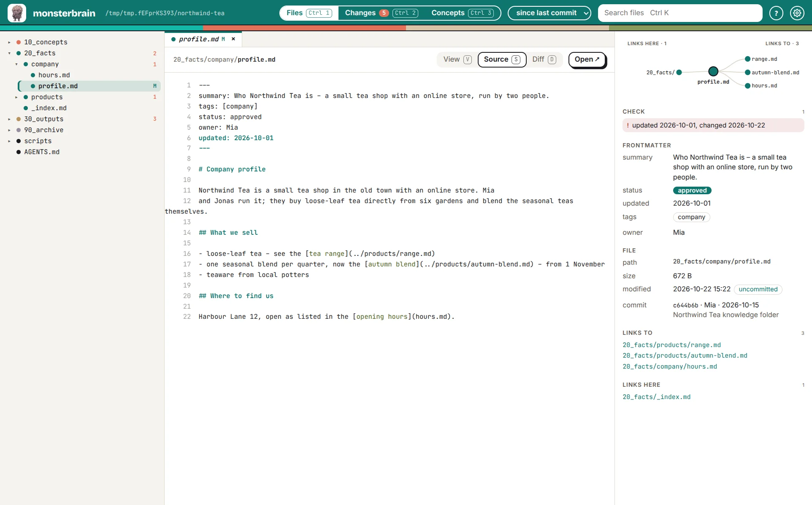Click the 20_facts/ graph node
812x505 pixels.
[679, 73]
